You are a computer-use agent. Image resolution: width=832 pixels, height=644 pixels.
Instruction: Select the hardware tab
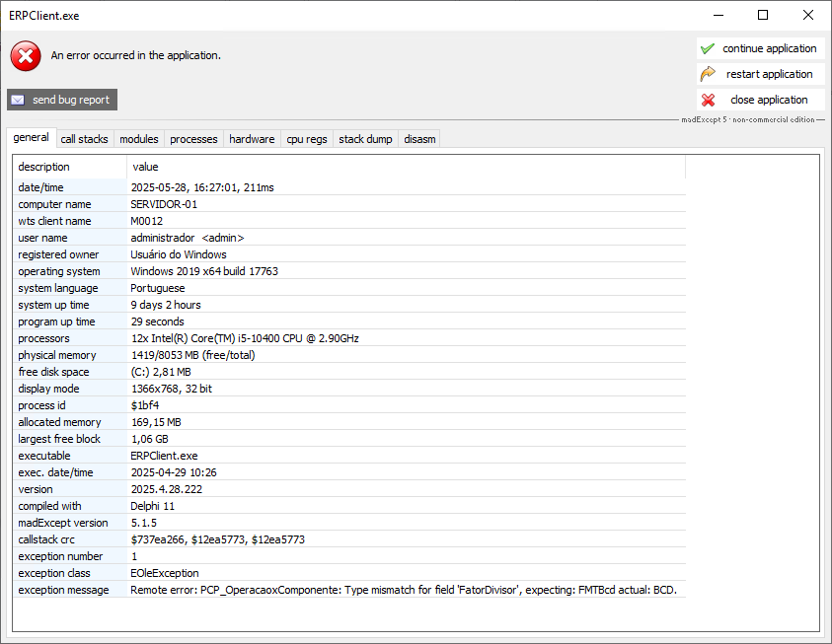click(252, 139)
